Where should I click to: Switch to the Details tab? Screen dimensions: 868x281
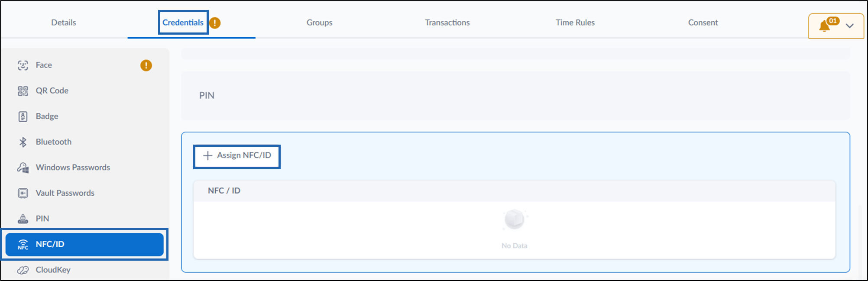[x=64, y=23]
